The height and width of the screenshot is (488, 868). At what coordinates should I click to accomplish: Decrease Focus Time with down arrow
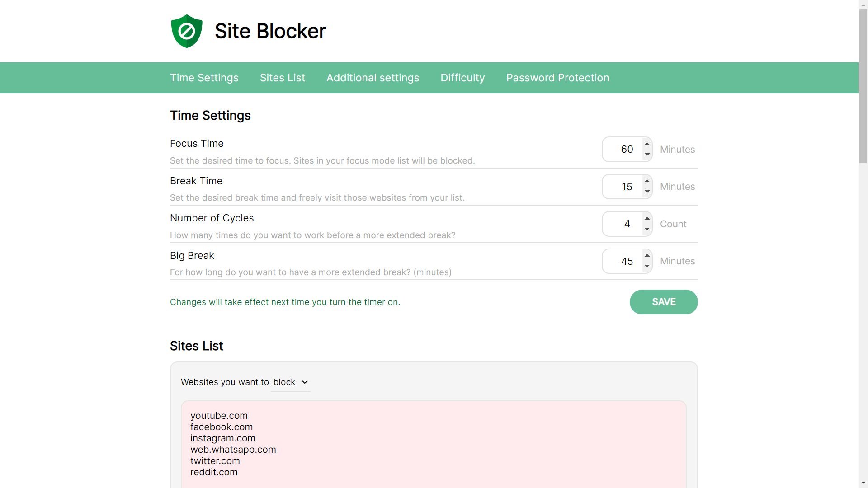[647, 155]
